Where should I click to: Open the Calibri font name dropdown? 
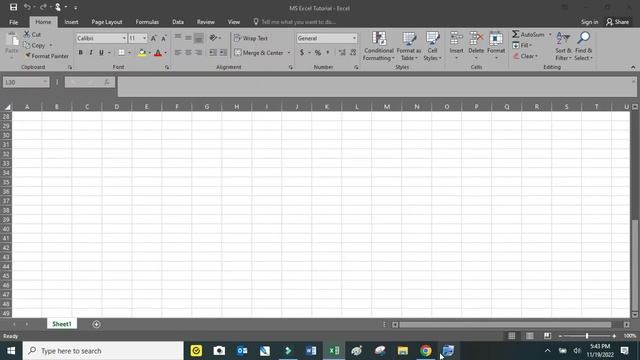pyautogui.click(x=124, y=38)
